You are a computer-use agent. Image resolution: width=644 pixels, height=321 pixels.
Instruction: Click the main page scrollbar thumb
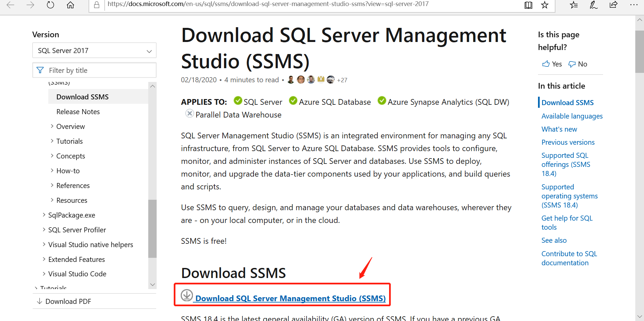coord(640,52)
